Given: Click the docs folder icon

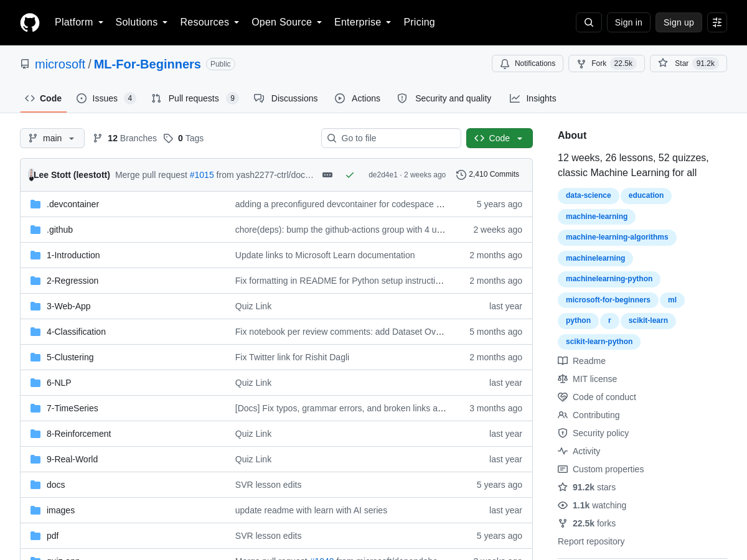Looking at the screenshot, I should [35, 485].
